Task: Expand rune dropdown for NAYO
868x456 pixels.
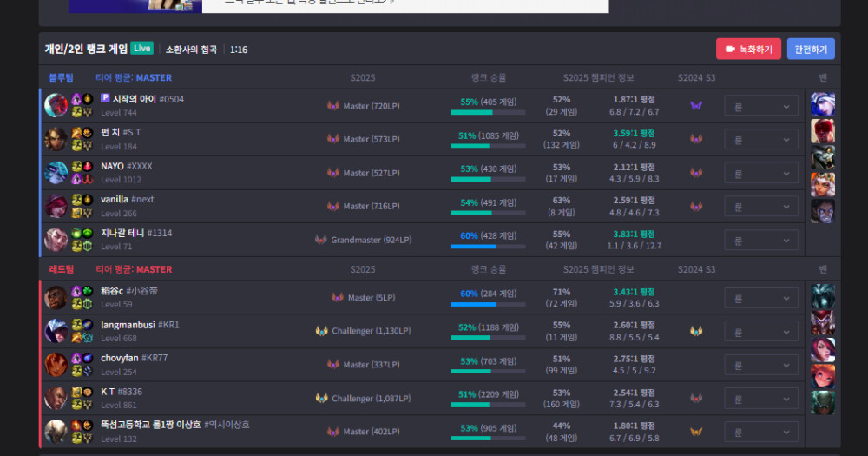Action: tap(761, 173)
